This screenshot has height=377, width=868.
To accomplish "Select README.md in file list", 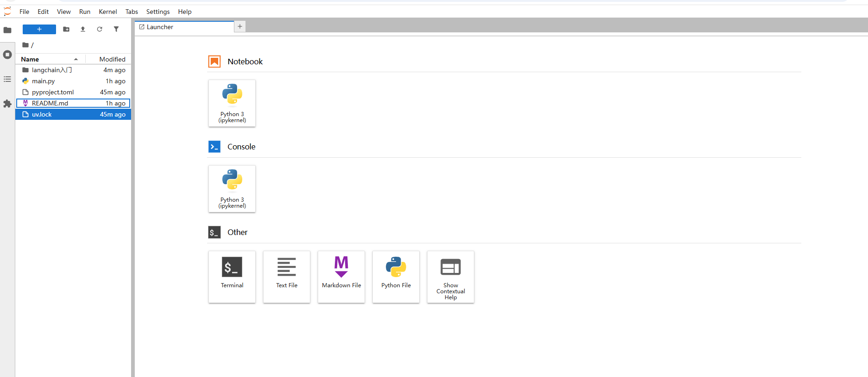I will click(x=73, y=103).
